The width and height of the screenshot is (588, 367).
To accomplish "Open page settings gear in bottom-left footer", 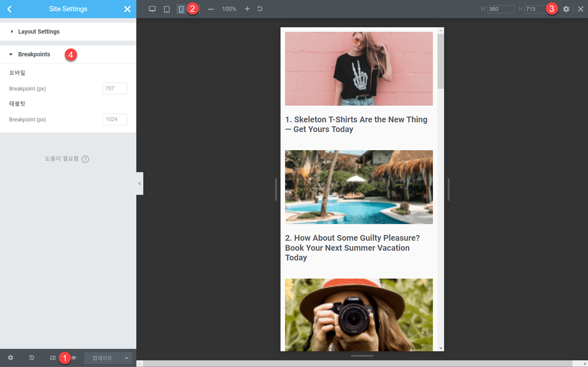I will point(11,358).
